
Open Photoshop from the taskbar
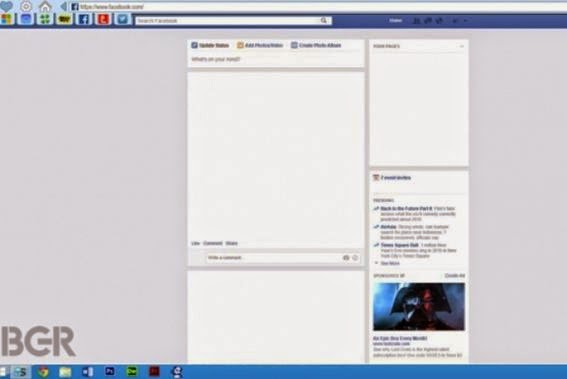(110, 371)
